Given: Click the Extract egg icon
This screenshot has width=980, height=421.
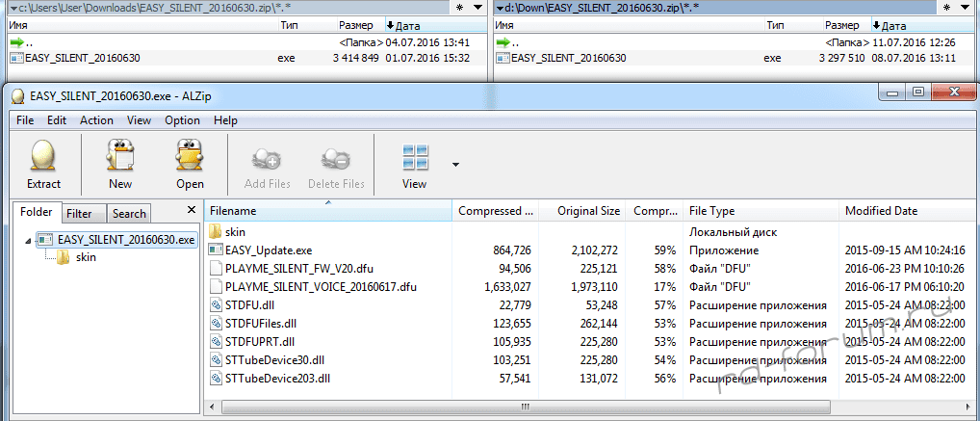Looking at the screenshot, I should (x=43, y=156).
